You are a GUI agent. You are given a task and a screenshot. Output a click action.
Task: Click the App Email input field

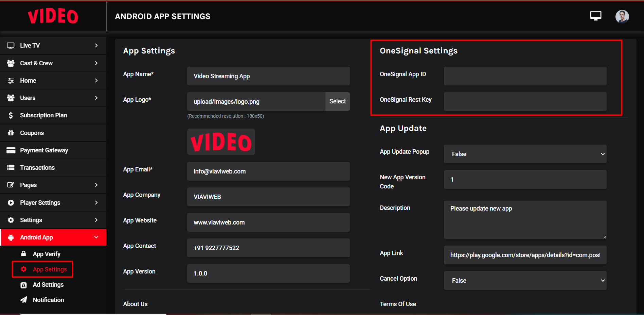(268, 171)
